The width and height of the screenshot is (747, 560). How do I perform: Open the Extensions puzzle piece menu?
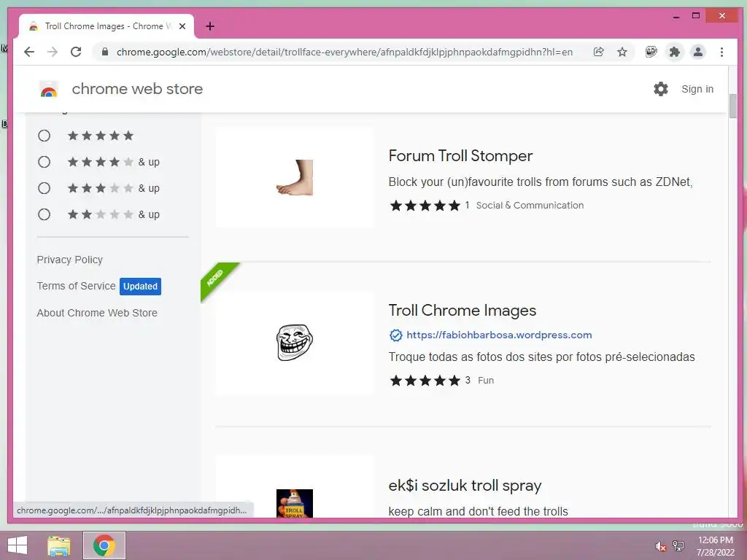coord(675,52)
